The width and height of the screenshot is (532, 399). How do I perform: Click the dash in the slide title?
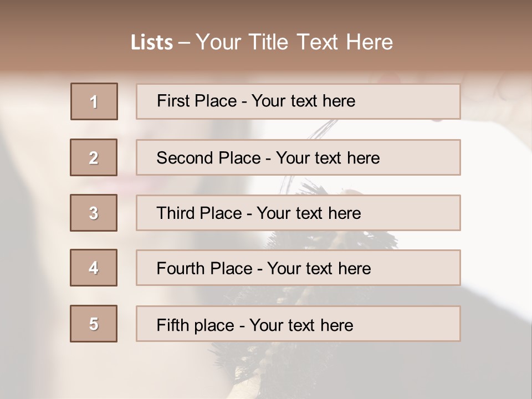tap(185, 43)
